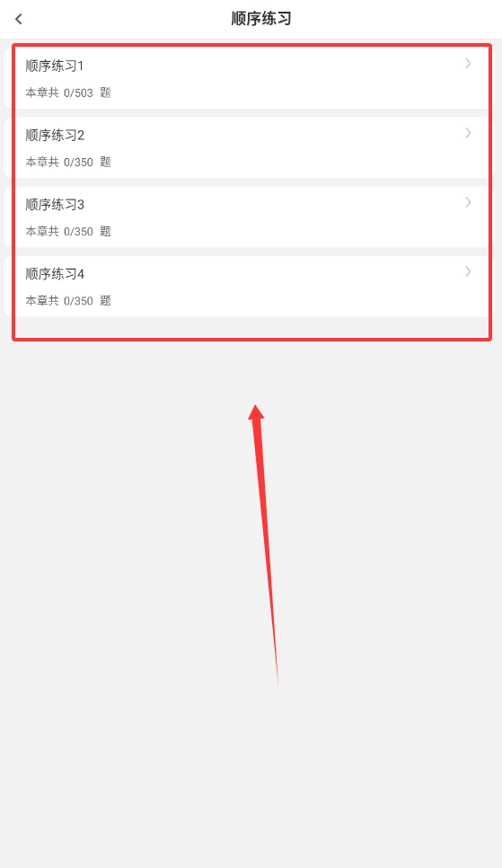Select the 顺序练习4 chapter title
Image resolution: width=502 pixels, height=868 pixels.
[55, 273]
